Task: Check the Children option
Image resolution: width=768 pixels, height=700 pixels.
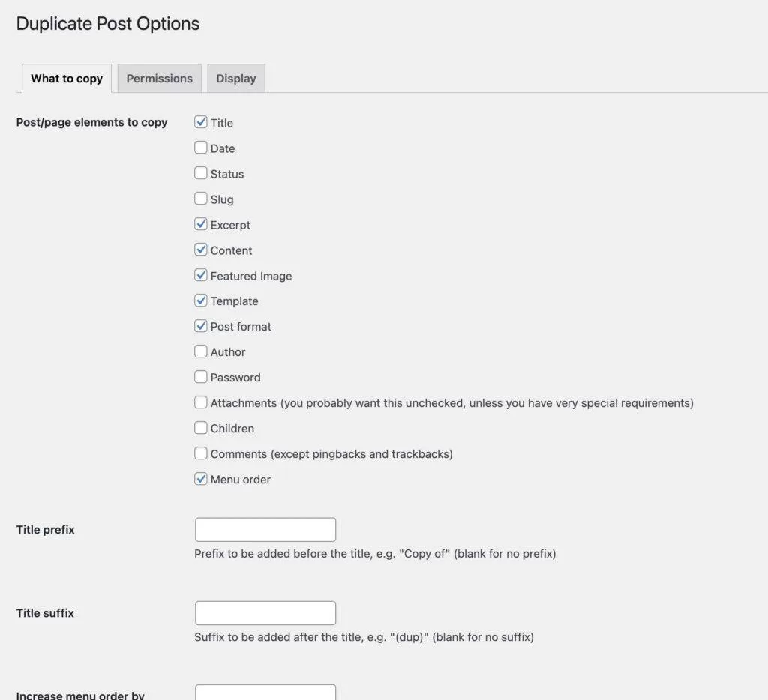Action: tap(201, 428)
